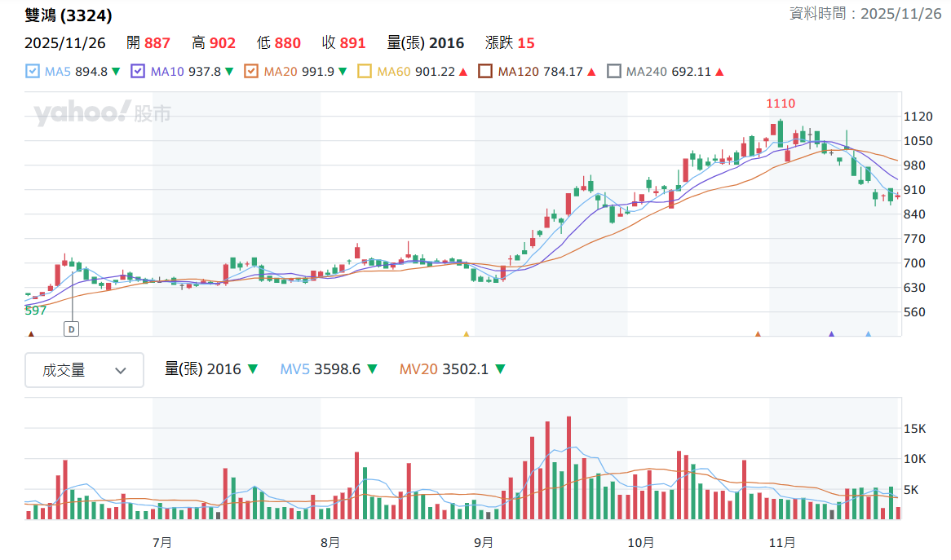Click the 597 low price label
This screenshot has height=560, width=951.
(x=35, y=311)
